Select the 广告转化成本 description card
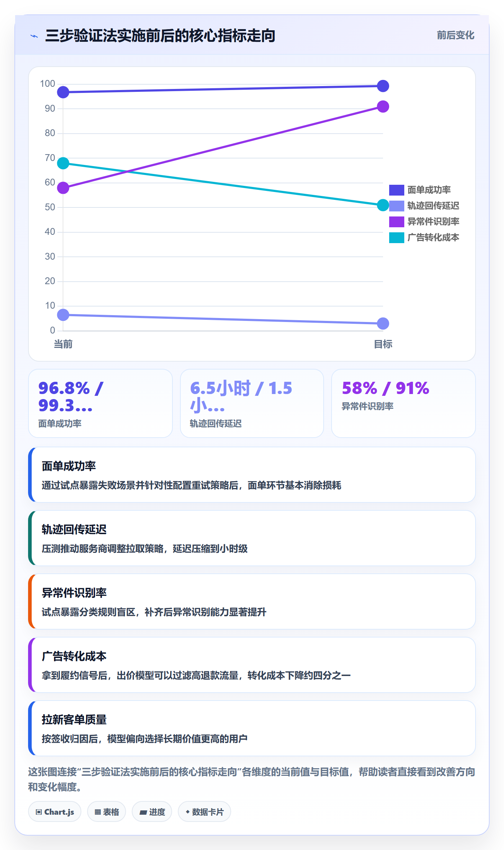504x850 pixels. 252,665
